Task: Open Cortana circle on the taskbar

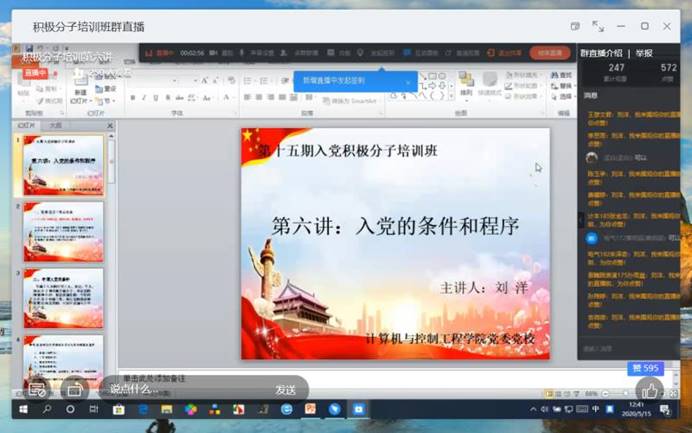Action: pyautogui.click(x=70, y=410)
